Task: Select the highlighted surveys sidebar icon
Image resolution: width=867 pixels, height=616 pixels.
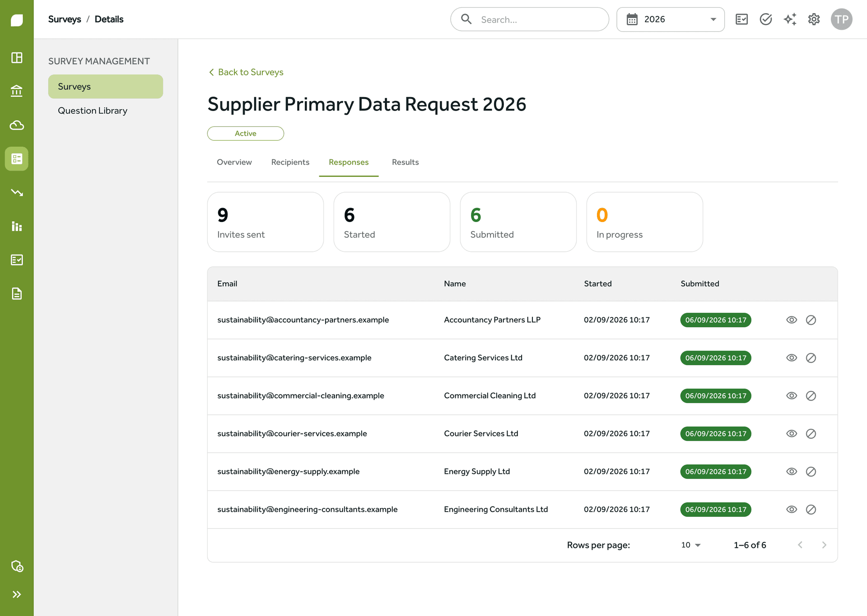Action: [17, 159]
